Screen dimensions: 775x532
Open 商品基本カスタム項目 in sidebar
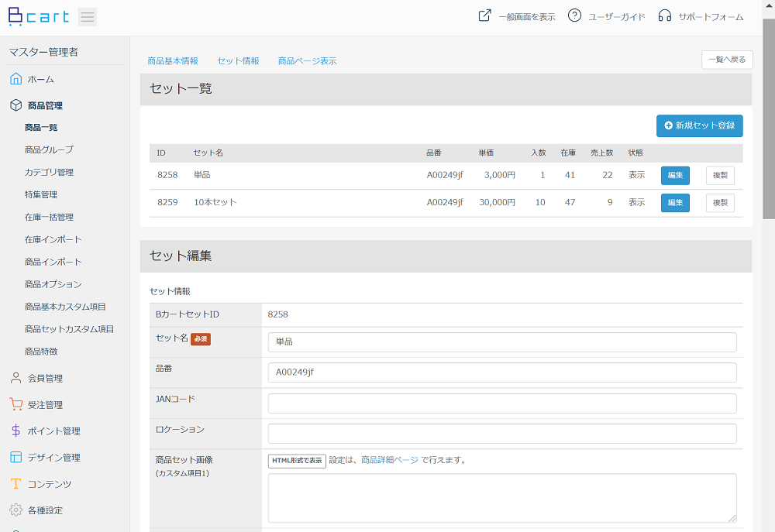(x=65, y=307)
